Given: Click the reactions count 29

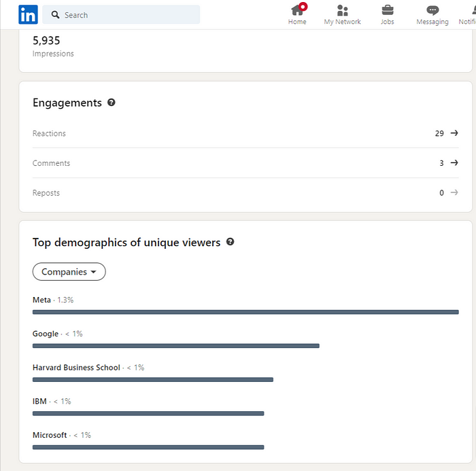Looking at the screenshot, I should tap(439, 133).
